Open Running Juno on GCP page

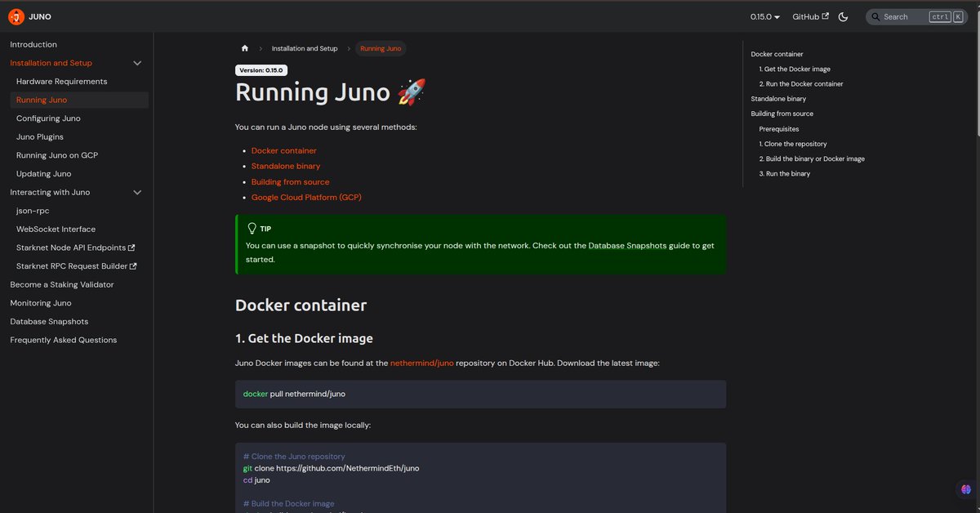click(x=57, y=155)
